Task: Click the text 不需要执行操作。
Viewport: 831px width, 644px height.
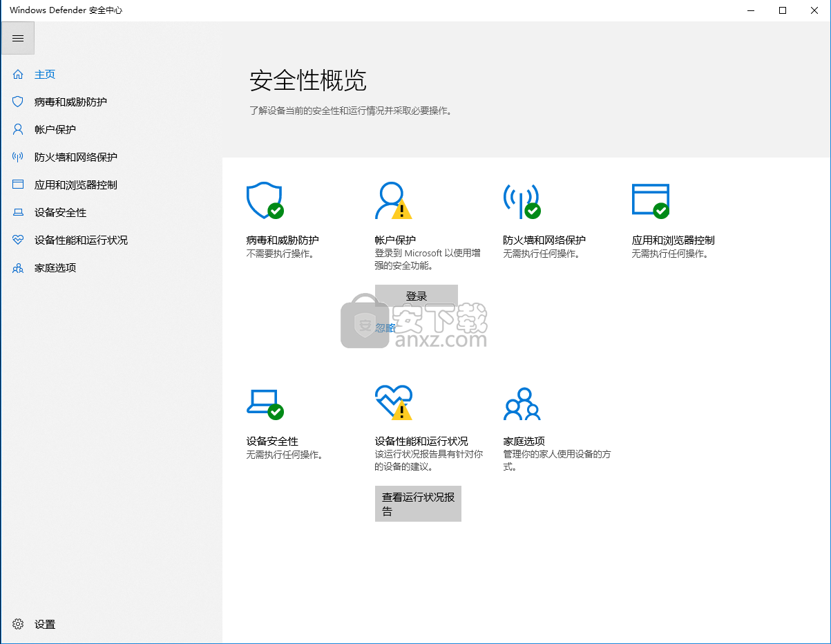Action: click(x=280, y=254)
